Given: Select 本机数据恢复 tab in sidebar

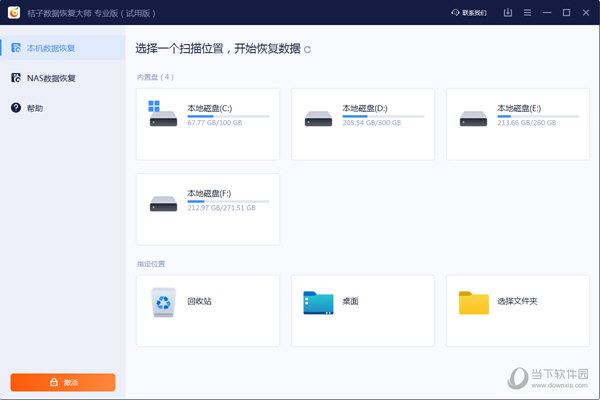Looking at the screenshot, I should click(x=50, y=48).
